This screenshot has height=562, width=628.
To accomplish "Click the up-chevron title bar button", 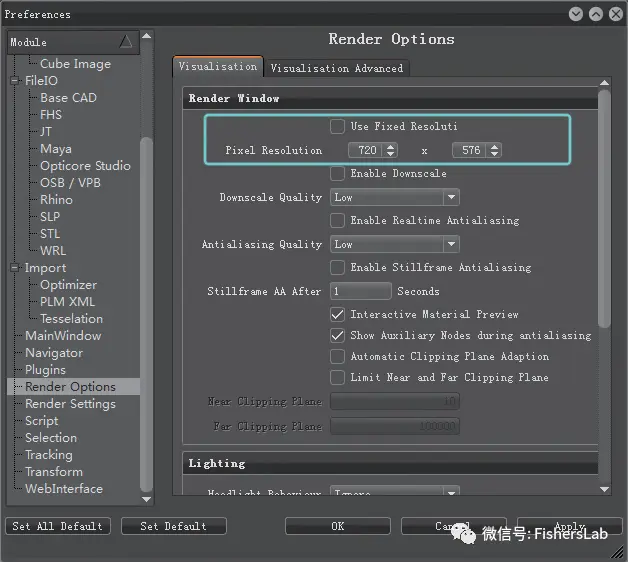I will 596,14.
